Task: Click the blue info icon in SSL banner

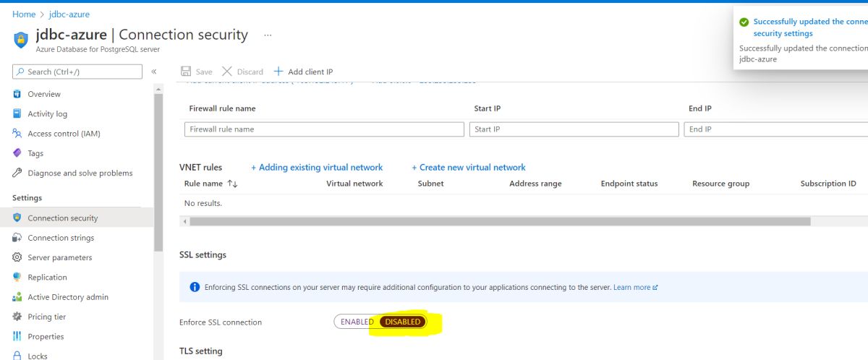Action: 195,287
